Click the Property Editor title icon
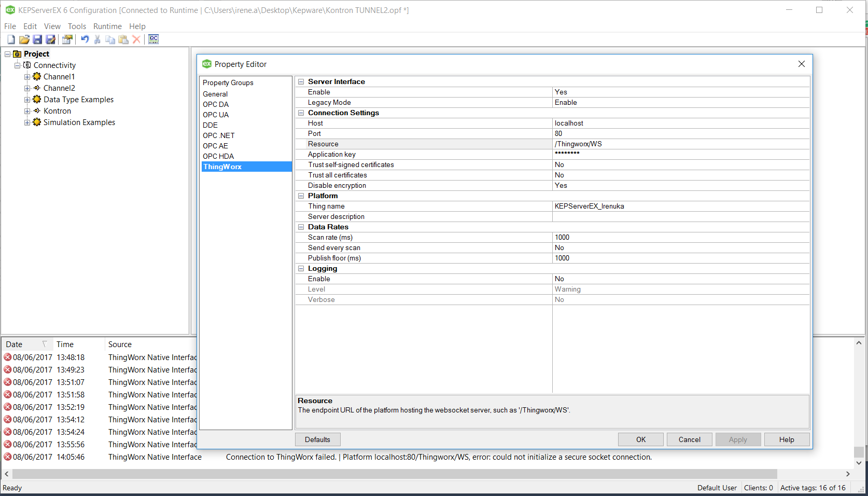Viewport: 868px width, 496px height. click(207, 64)
